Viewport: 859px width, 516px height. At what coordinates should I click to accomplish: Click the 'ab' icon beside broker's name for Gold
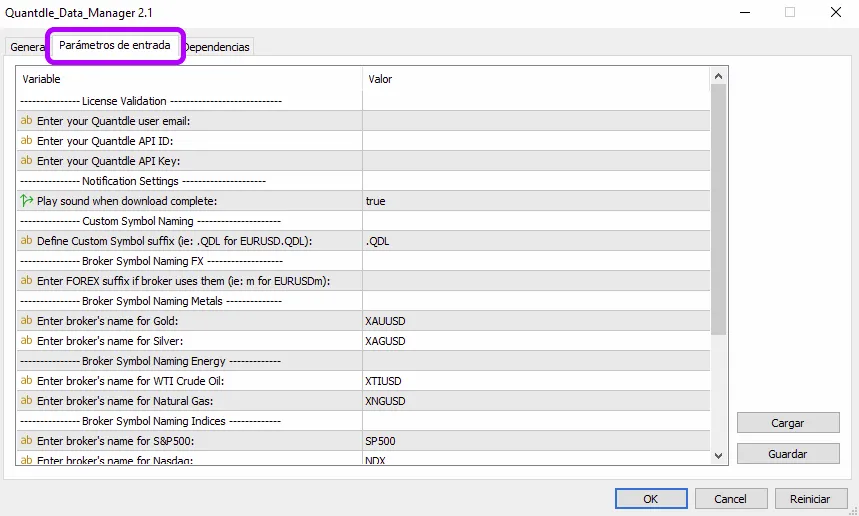point(26,320)
